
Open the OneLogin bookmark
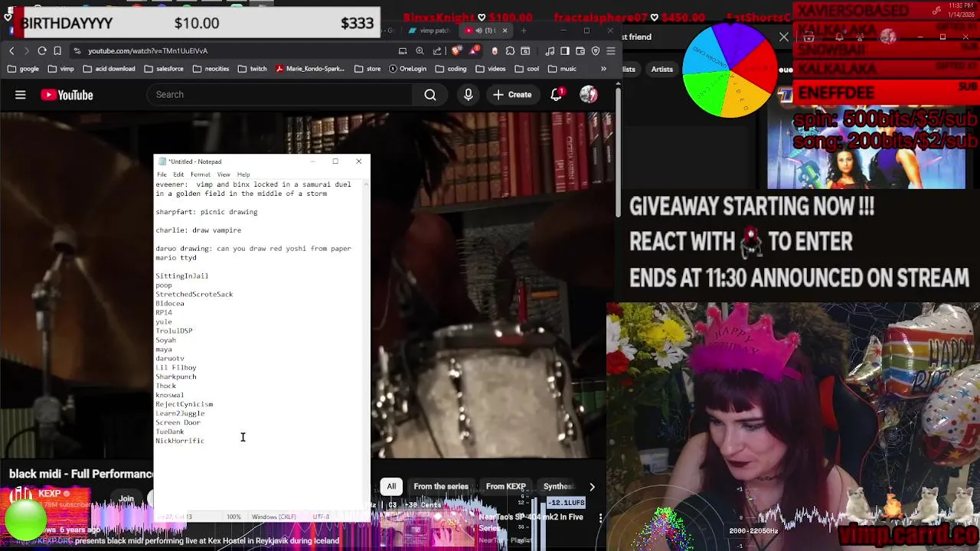407,69
